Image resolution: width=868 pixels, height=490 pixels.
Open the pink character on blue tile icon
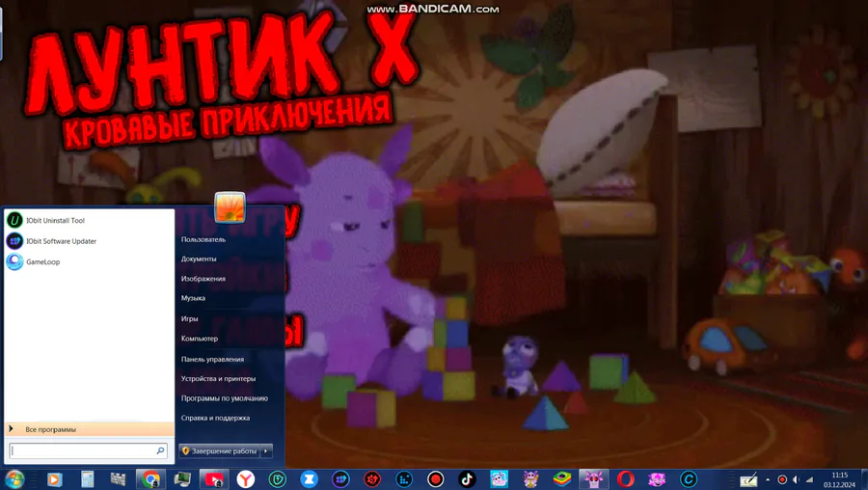[x=499, y=479]
